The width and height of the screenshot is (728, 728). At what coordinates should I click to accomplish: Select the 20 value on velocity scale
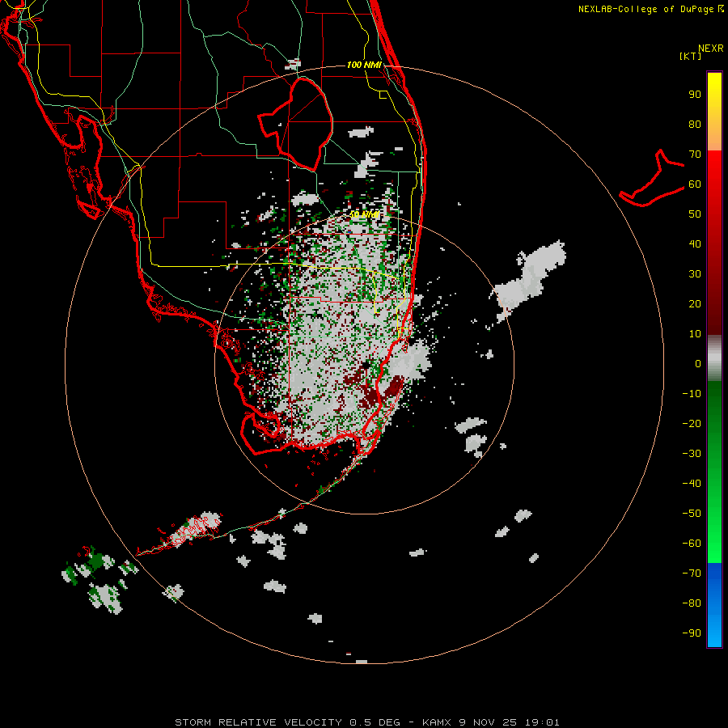pos(695,303)
